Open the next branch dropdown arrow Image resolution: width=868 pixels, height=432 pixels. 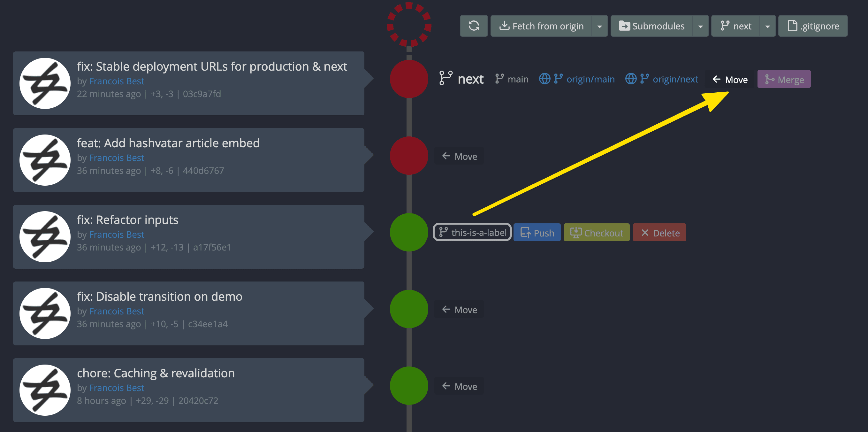tap(768, 26)
